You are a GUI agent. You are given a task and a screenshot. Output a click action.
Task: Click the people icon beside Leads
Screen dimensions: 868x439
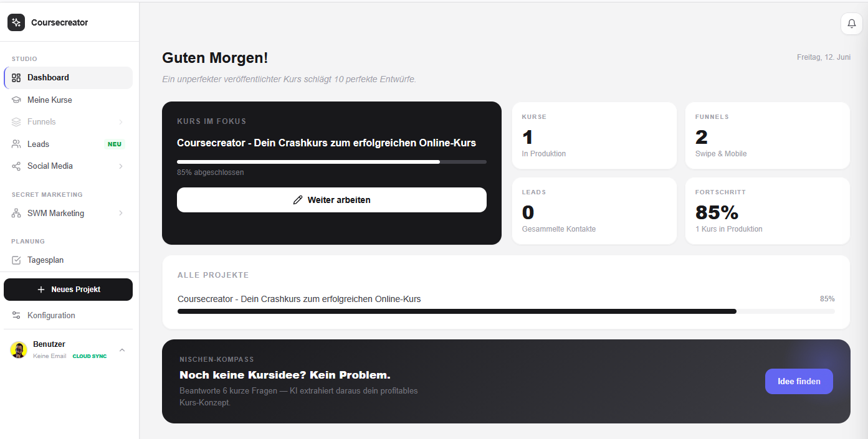click(x=16, y=144)
